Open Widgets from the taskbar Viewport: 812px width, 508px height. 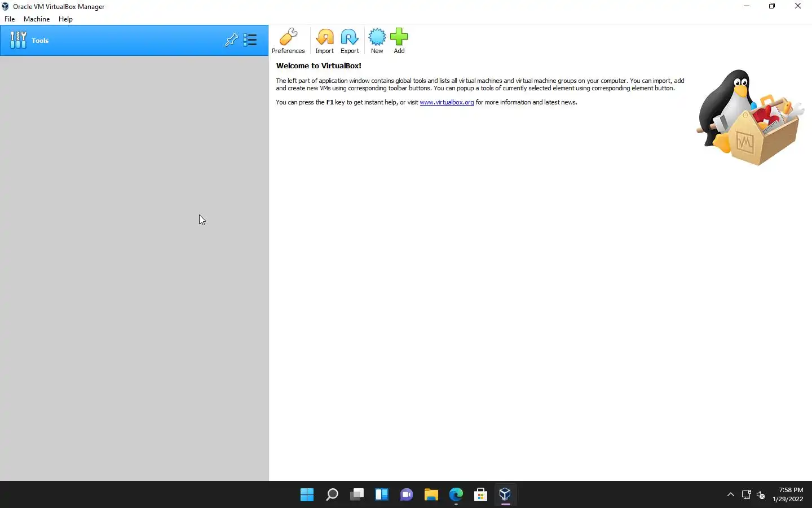pos(382,495)
